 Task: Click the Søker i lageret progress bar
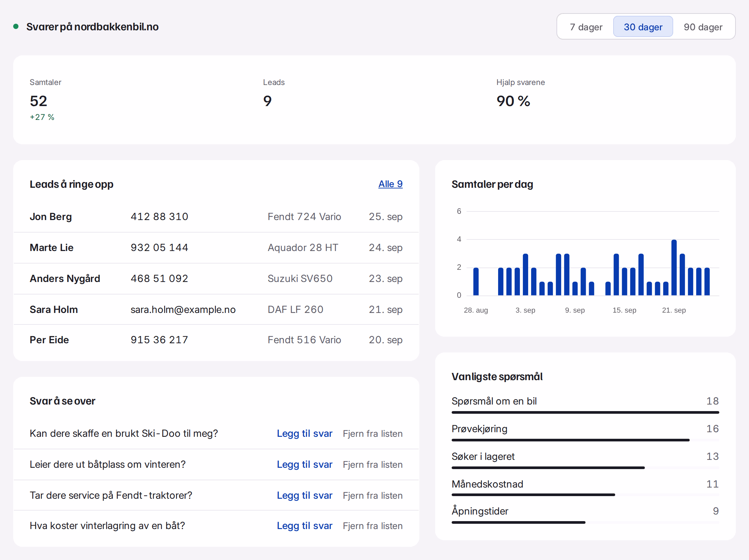[585, 468]
